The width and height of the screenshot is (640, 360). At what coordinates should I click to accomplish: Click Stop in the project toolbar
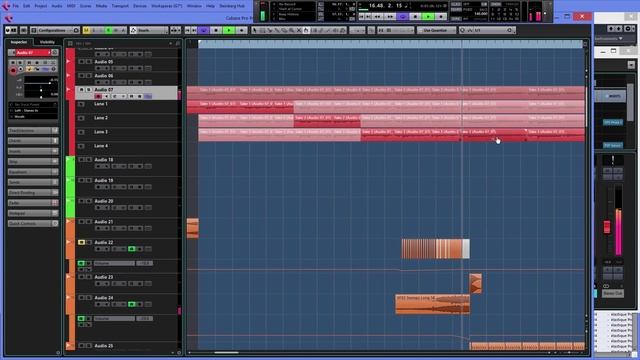coord(216,30)
